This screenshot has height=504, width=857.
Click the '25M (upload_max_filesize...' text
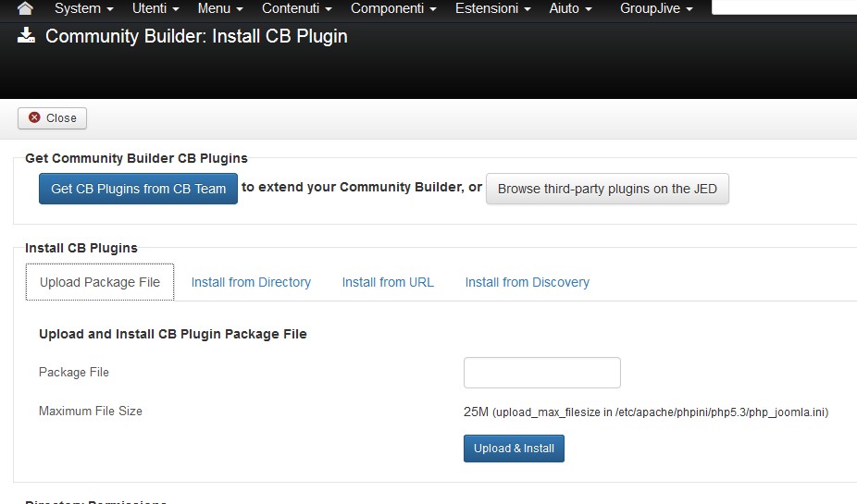646,412
